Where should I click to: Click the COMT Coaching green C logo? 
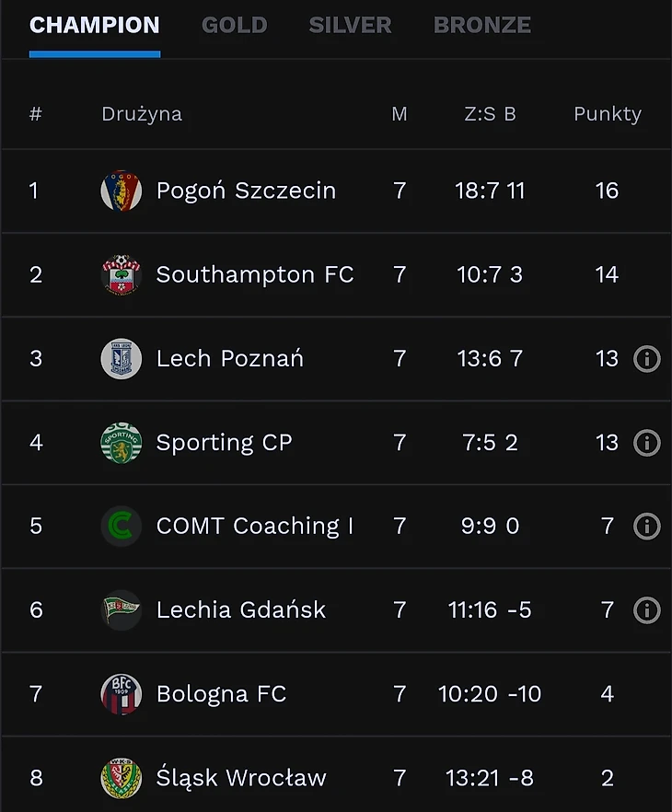click(x=121, y=527)
